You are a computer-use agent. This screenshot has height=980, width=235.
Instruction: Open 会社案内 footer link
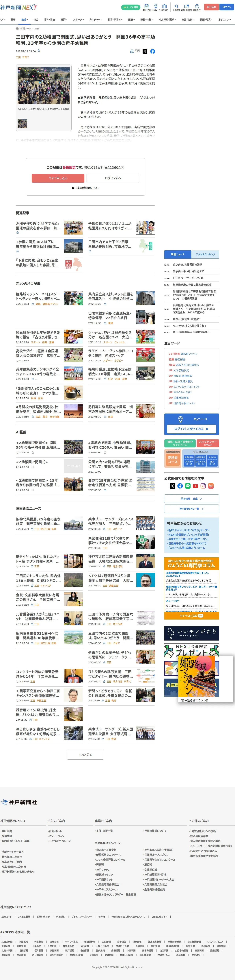click(6, 831)
